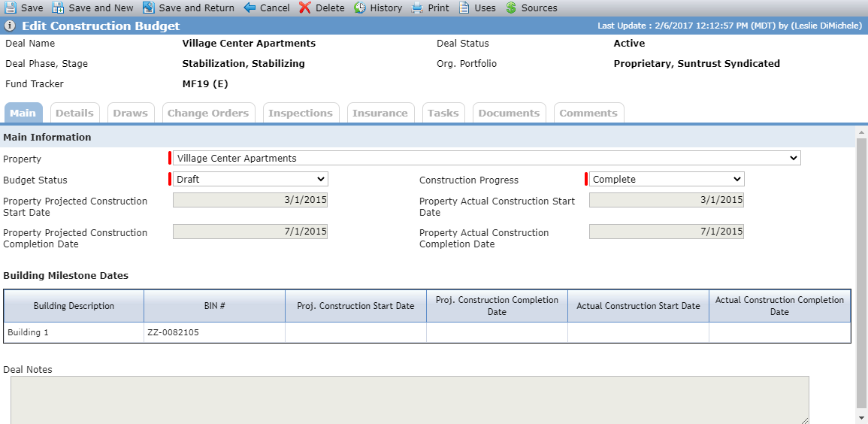Click the red Delete X icon
The height and width of the screenshot is (424, 868).
click(x=304, y=8)
